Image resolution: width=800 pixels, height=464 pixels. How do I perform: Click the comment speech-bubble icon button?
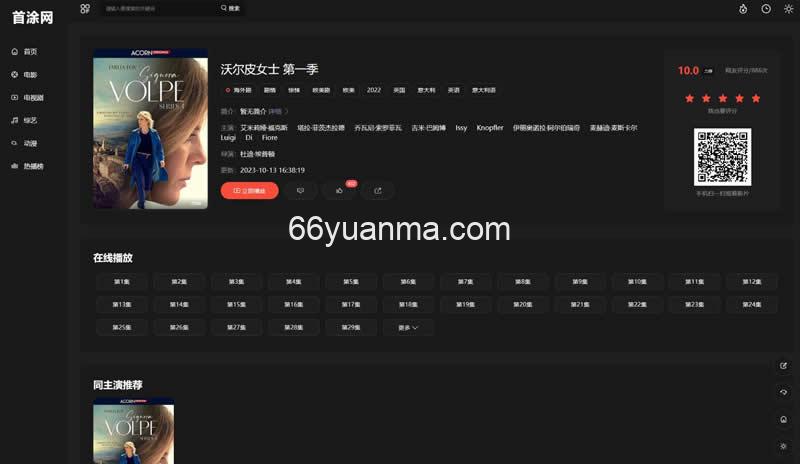pyautogui.click(x=300, y=190)
